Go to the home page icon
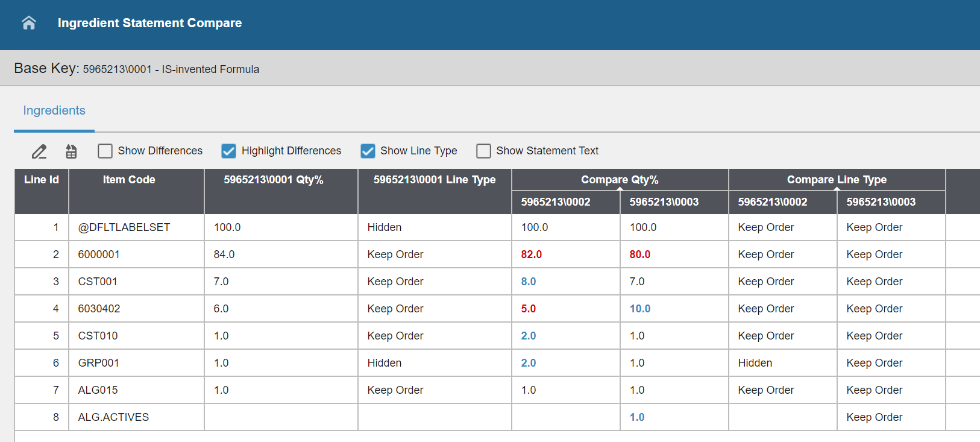This screenshot has width=980, height=442. click(29, 23)
